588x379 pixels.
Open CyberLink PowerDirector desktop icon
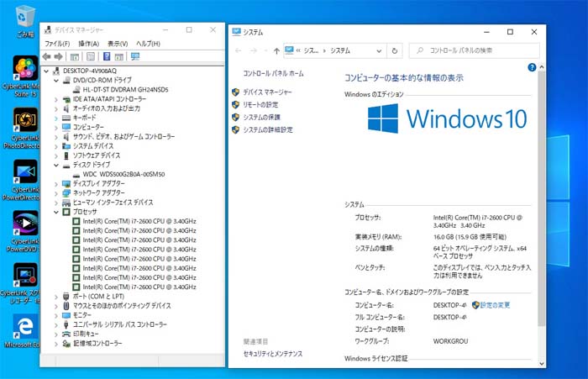point(25,180)
